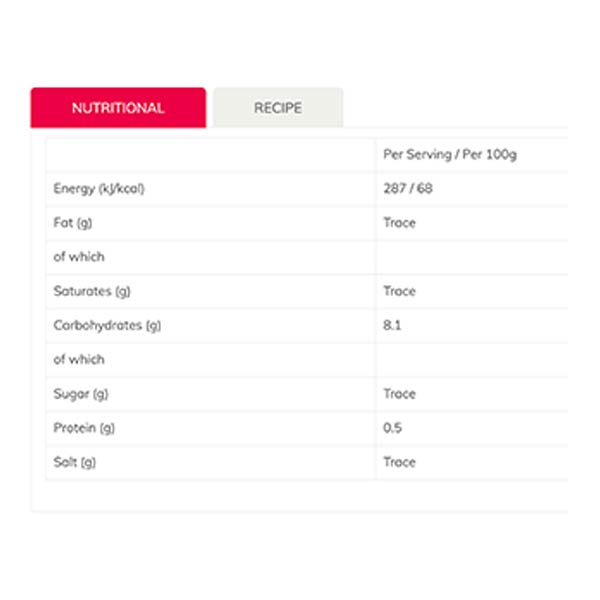Select the Carbohydrates (g) row label
This screenshot has height=600, width=600.
coord(107,325)
